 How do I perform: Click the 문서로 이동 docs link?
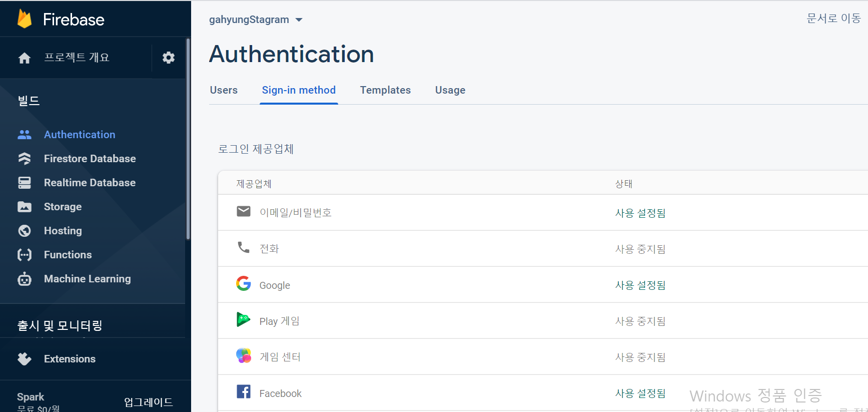point(833,19)
